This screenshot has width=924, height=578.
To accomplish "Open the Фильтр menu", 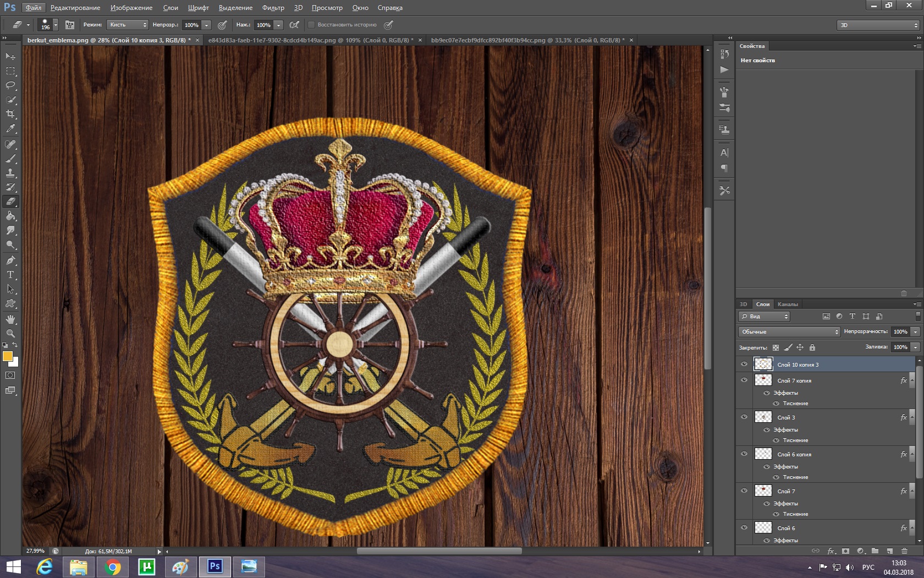I will point(273,8).
